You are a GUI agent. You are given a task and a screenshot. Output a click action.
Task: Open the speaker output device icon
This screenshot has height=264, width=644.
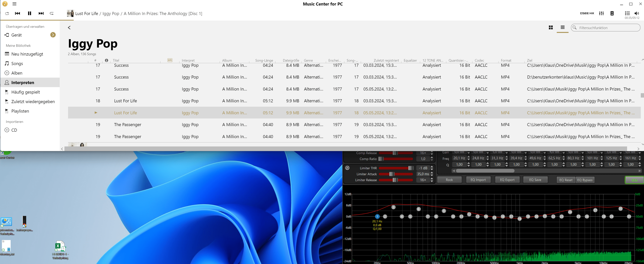click(x=612, y=13)
